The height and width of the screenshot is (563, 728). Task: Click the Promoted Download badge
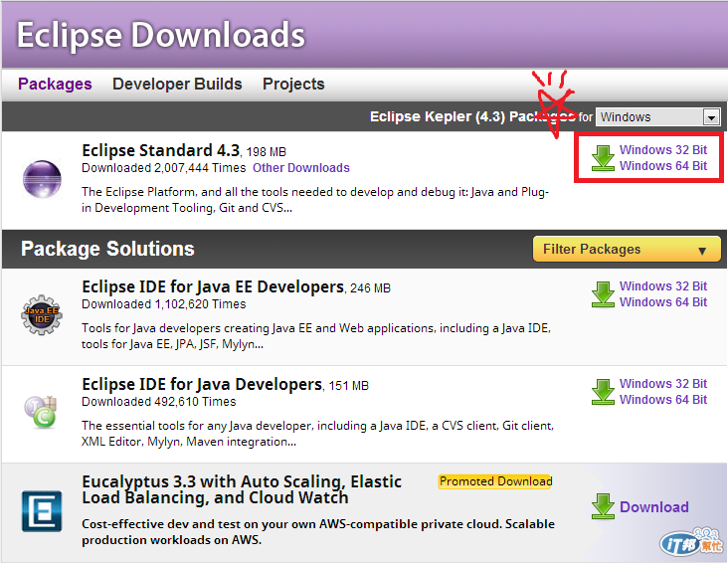(x=495, y=481)
